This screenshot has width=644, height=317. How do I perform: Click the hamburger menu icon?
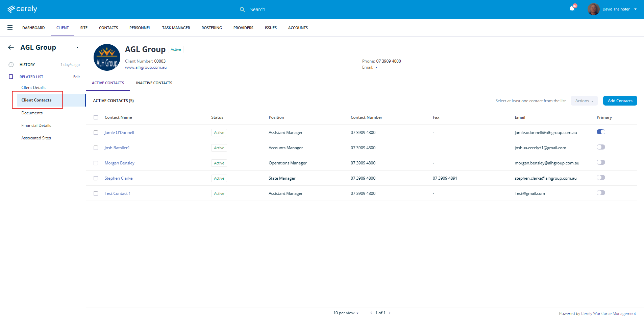coord(10,28)
